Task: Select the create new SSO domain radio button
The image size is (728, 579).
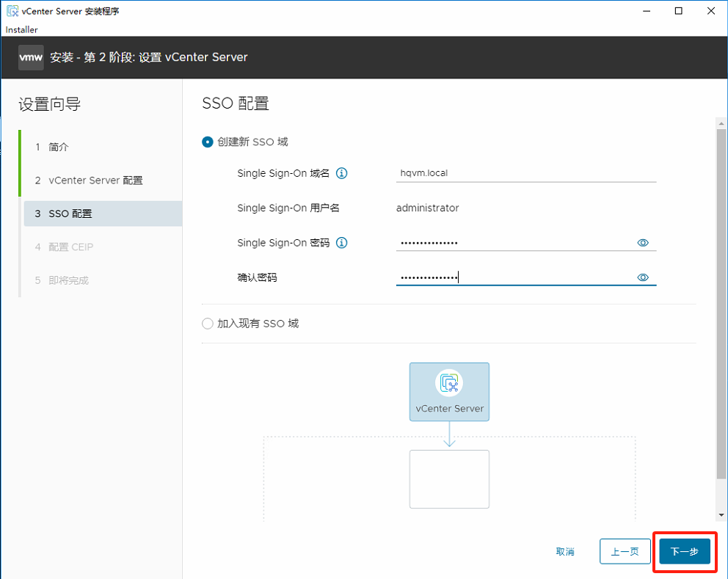Action: [208, 142]
